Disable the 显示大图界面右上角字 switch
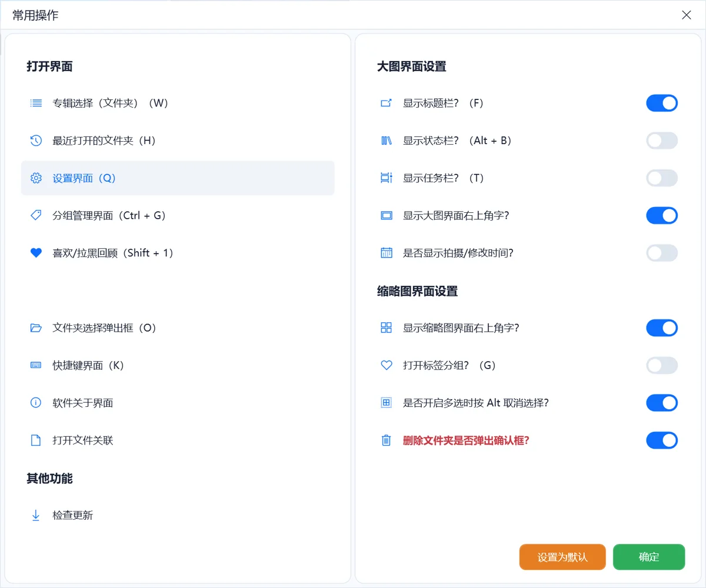706x588 pixels. tap(662, 215)
